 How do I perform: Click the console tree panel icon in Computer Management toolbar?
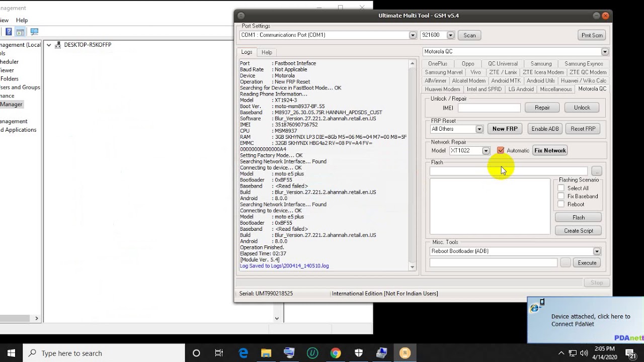pos(20,32)
